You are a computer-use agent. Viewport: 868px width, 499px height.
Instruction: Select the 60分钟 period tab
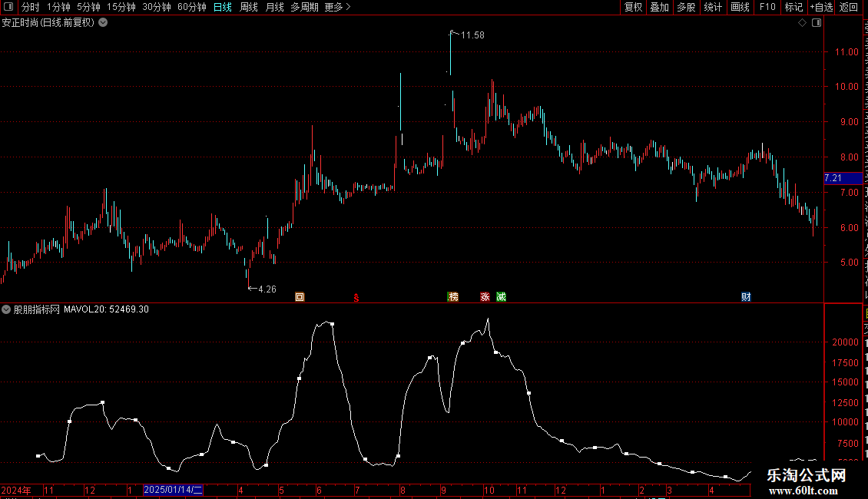pyautogui.click(x=191, y=7)
